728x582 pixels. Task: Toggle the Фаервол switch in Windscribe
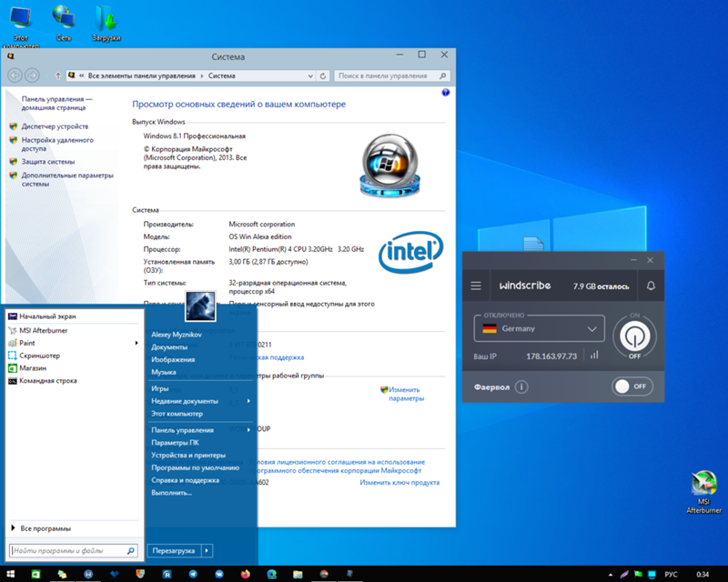coord(632,386)
